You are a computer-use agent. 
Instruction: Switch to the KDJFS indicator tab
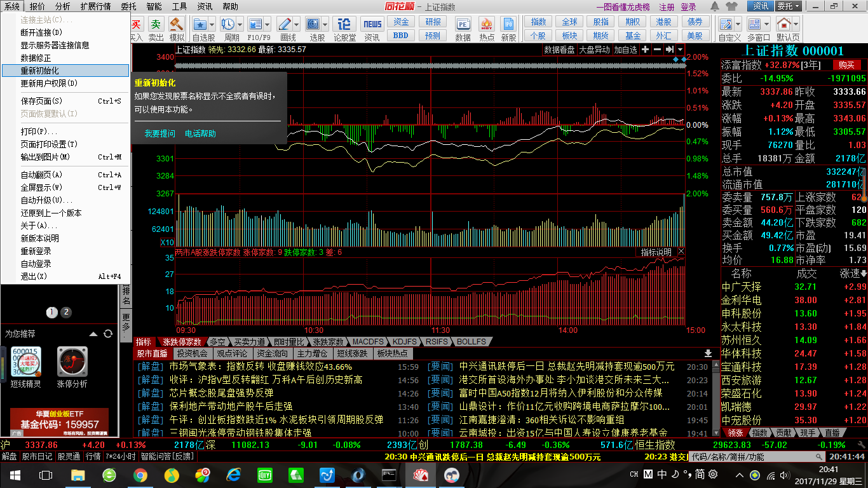pyautogui.click(x=405, y=342)
